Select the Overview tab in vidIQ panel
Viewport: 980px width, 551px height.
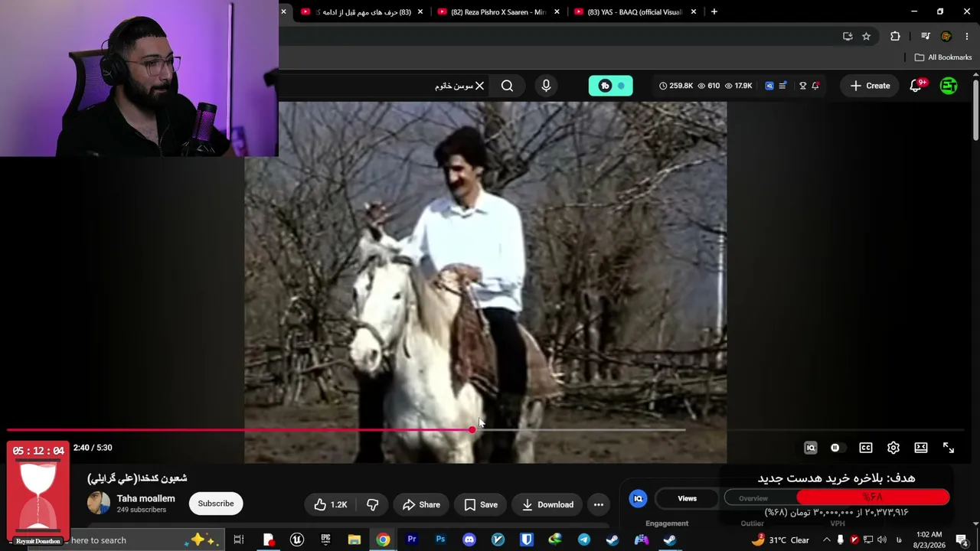tap(753, 499)
